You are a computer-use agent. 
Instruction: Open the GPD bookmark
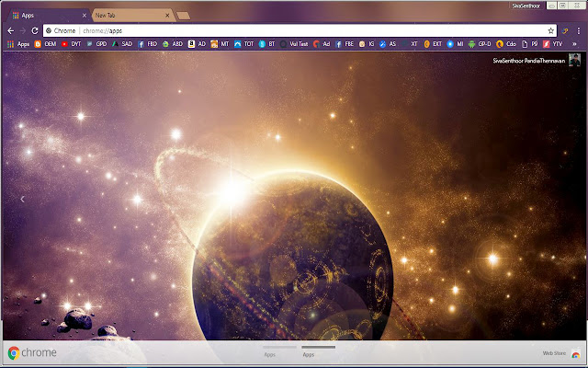pyautogui.click(x=96, y=44)
